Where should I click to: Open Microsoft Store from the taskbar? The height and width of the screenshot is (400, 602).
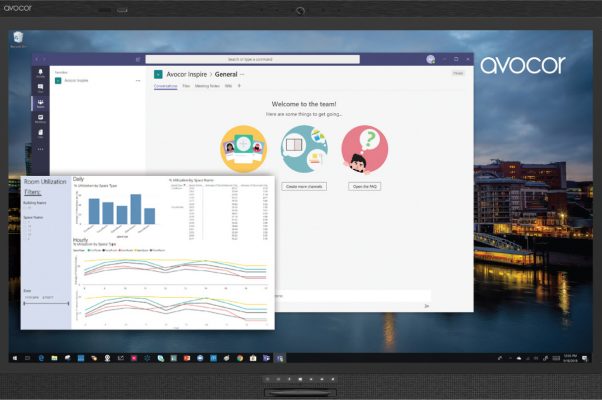(253, 358)
